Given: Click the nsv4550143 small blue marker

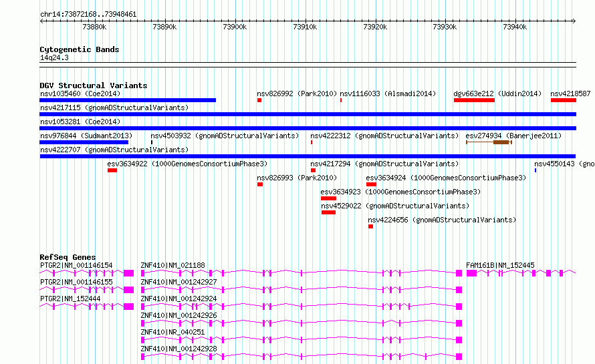Looking at the screenshot, I should (x=535, y=170).
